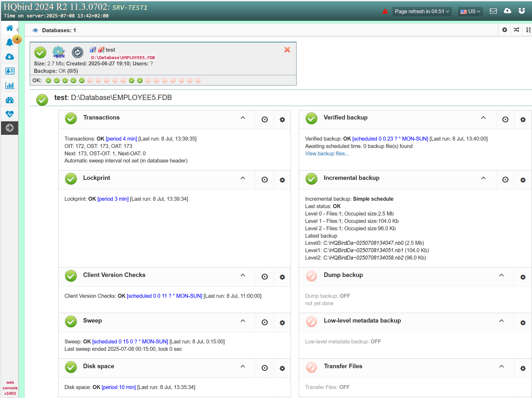Open the alerts bell in the sidebar

tap(9, 42)
